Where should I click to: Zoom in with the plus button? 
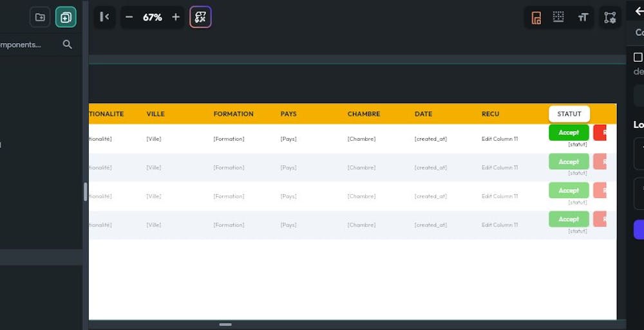(176, 17)
